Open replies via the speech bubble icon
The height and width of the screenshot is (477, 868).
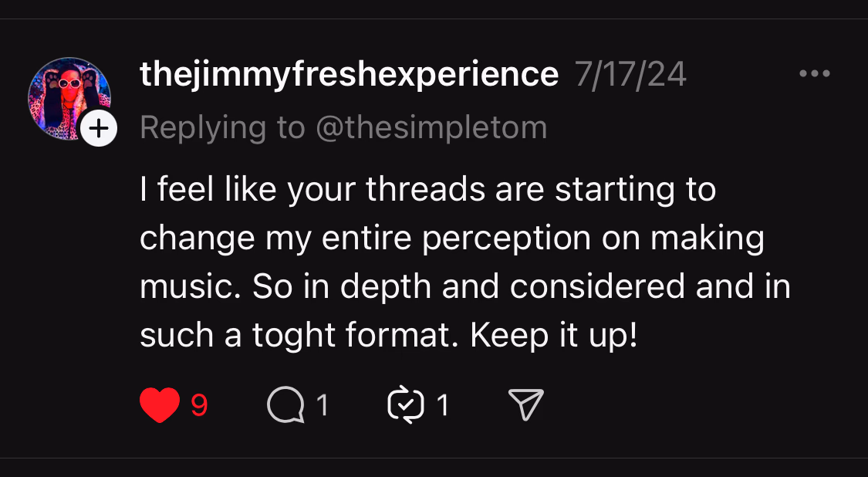[x=285, y=405]
